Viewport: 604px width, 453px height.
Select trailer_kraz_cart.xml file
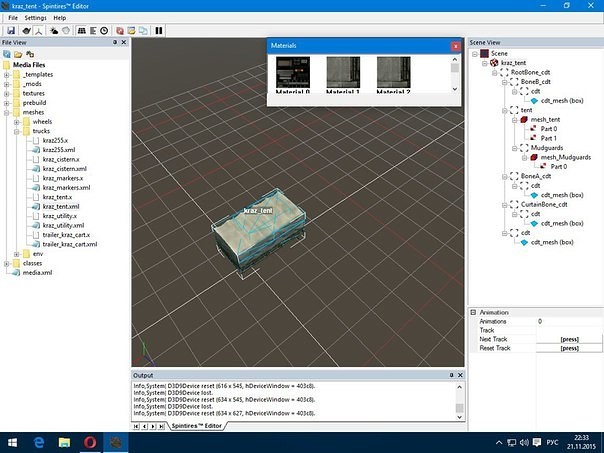tap(70, 244)
